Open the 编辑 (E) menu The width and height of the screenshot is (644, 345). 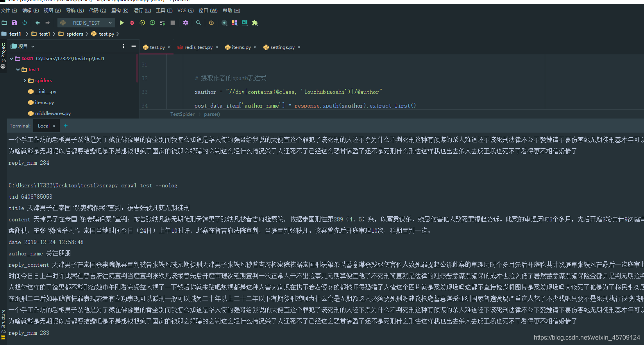[30, 11]
